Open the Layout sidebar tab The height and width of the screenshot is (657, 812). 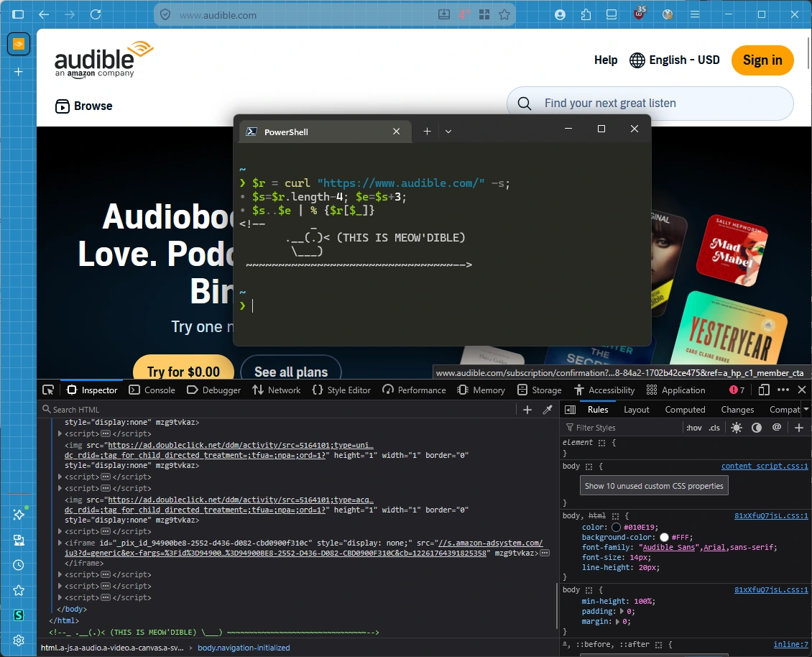[x=637, y=409]
